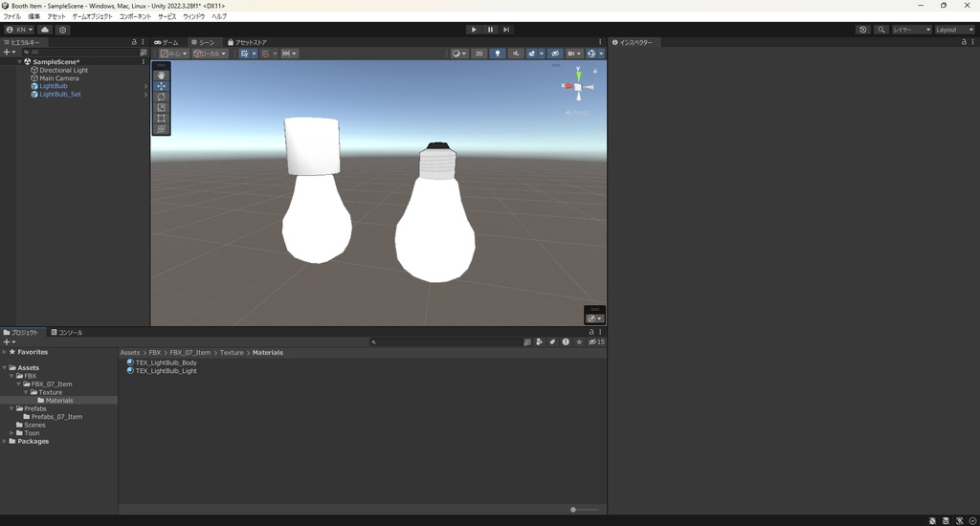The width and height of the screenshot is (980, 526).
Task: Open Layout dropdown
Action: tap(954, 30)
